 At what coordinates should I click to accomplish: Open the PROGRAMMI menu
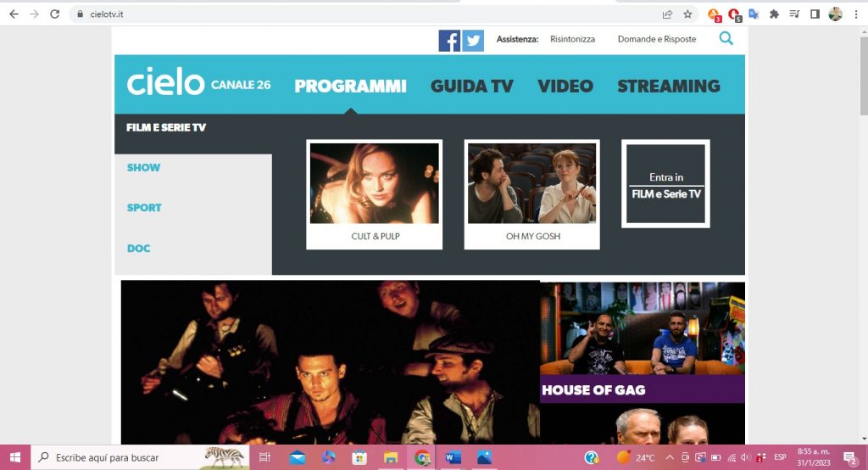tap(350, 86)
